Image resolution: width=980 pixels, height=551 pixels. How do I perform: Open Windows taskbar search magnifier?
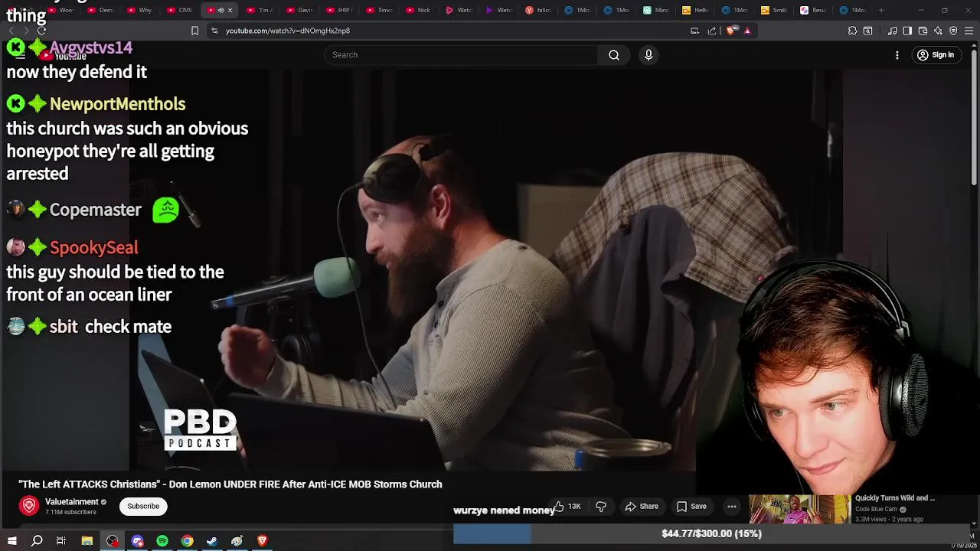coord(37,541)
